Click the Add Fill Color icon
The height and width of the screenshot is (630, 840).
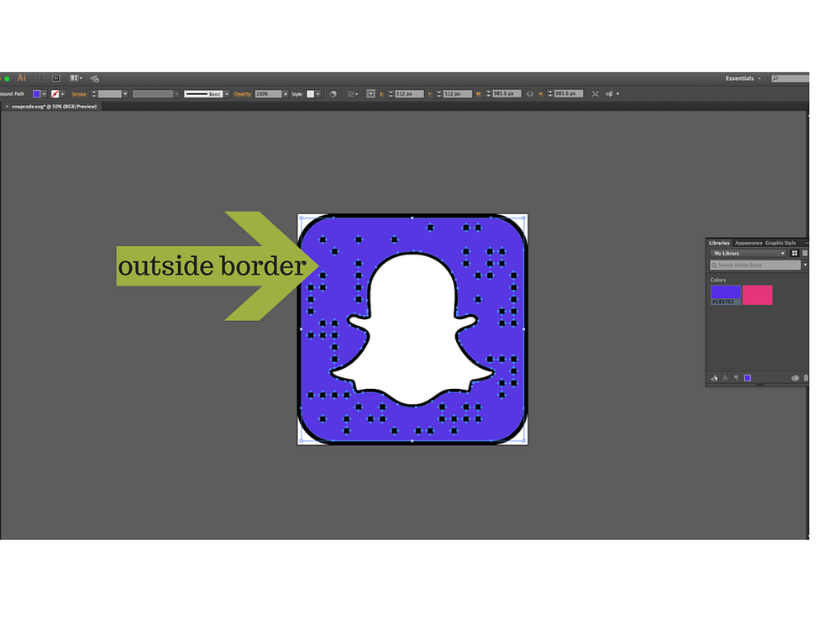pos(748,378)
